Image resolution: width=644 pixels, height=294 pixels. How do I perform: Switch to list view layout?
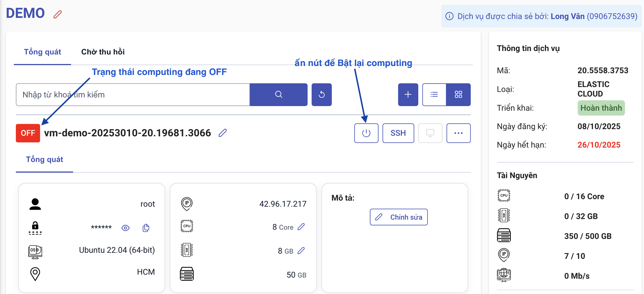click(434, 95)
